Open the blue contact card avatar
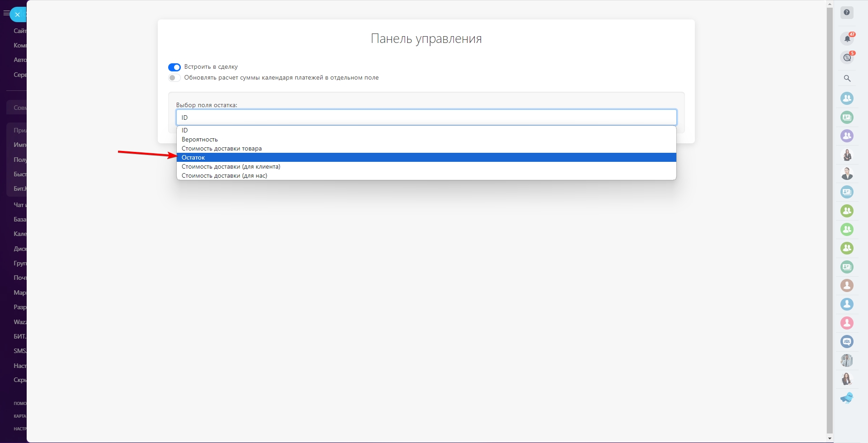Image resolution: width=868 pixels, height=443 pixels. click(x=847, y=192)
